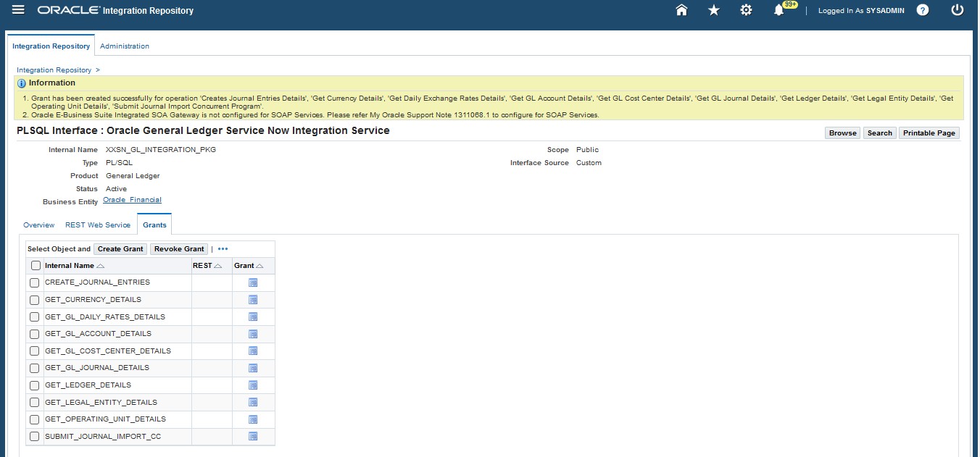Click the Create Grant button

tap(120, 249)
